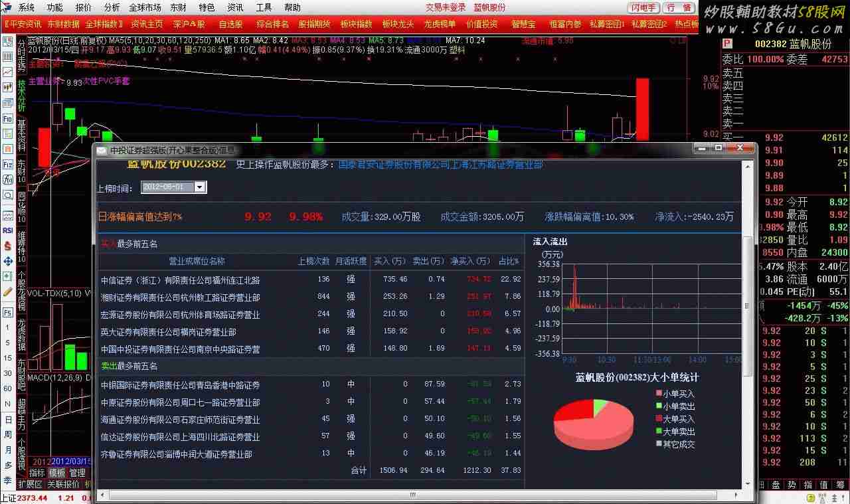The image size is (850, 504).
Task: Open the 功能 menu
Action: 55,7
